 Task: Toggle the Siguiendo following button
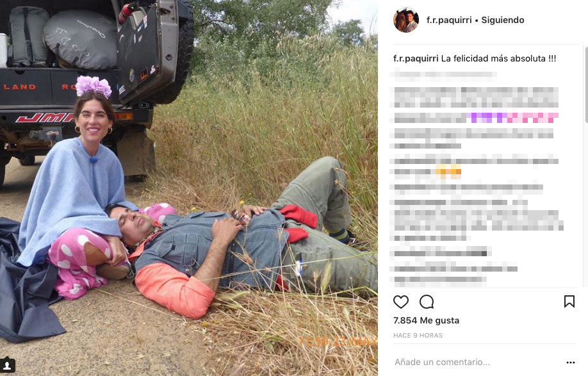tap(503, 20)
